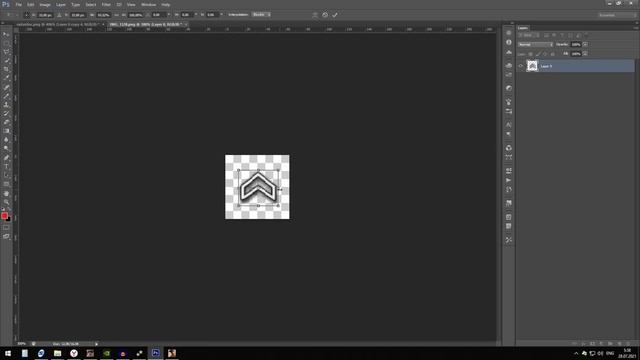Open the Image menu
Viewport: 640px width, 360px height.
pos(45,4)
